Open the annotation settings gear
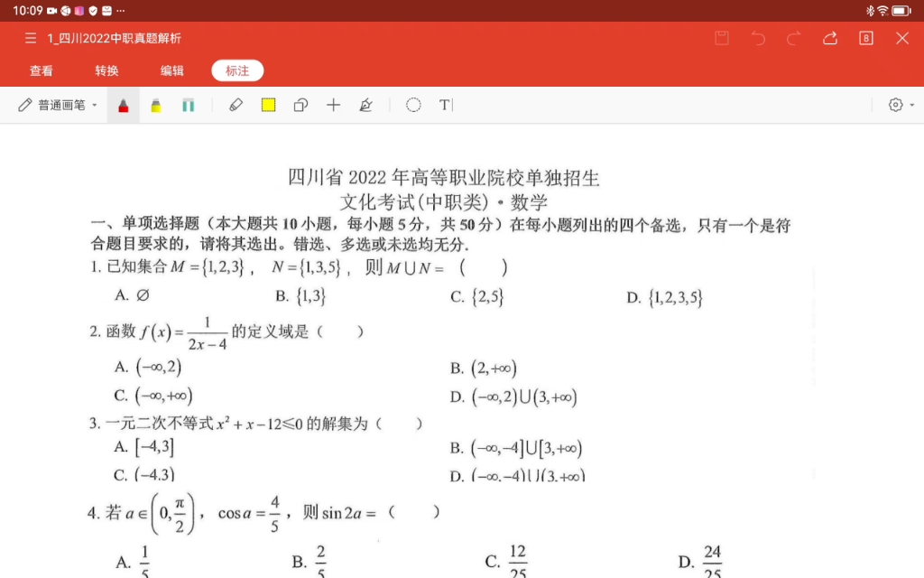This screenshot has height=578, width=924. click(x=893, y=105)
